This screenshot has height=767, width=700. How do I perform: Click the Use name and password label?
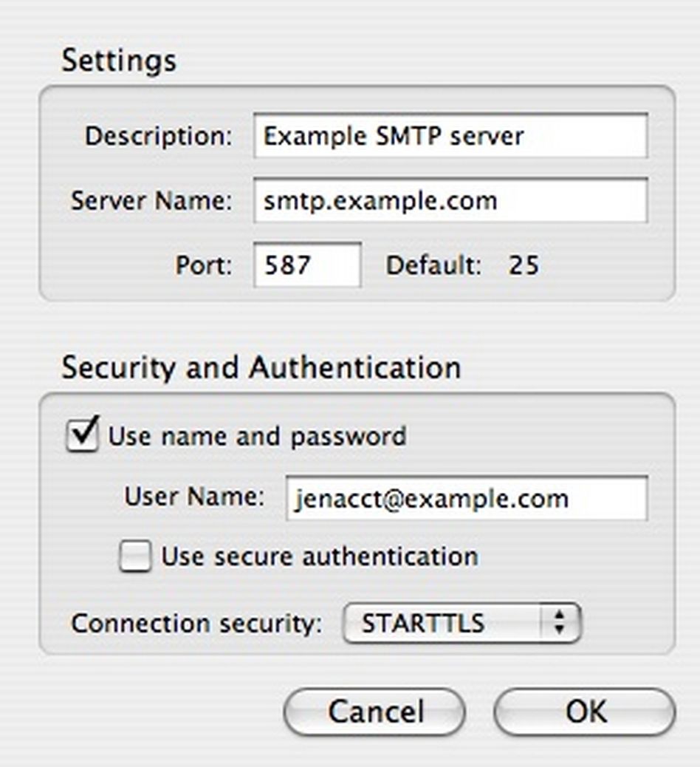(x=257, y=436)
